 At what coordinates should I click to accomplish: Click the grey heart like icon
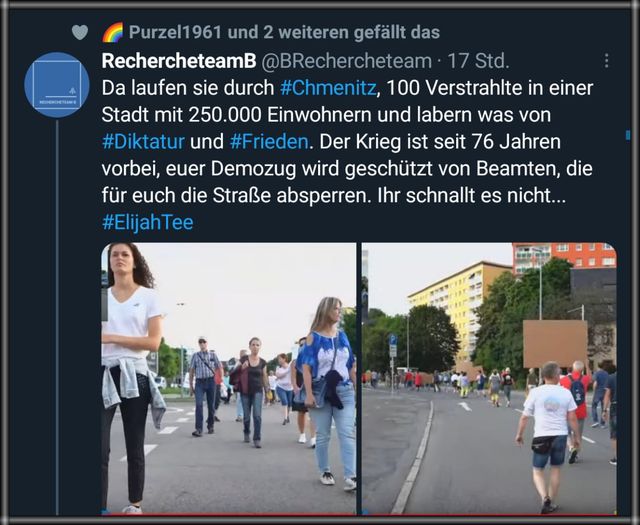click(80, 32)
